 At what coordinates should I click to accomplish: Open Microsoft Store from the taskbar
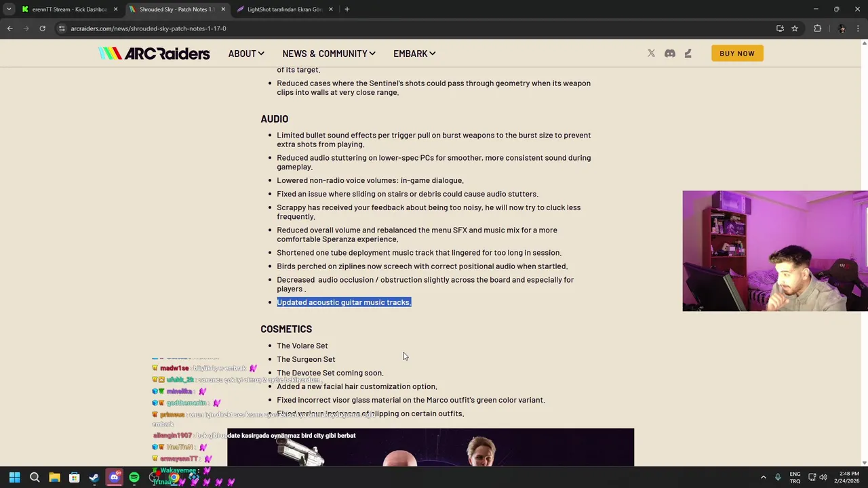pyautogui.click(x=75, y=477)
